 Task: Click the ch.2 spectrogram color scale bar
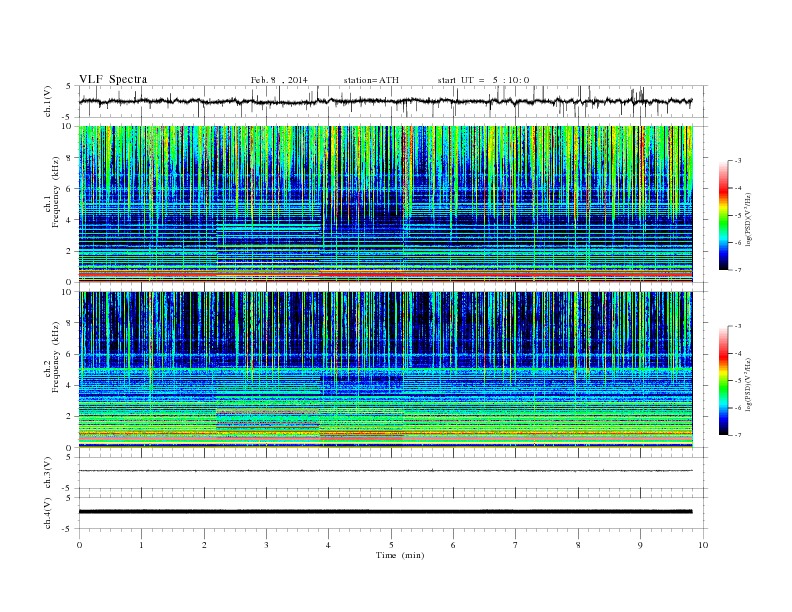pos(723,381)
